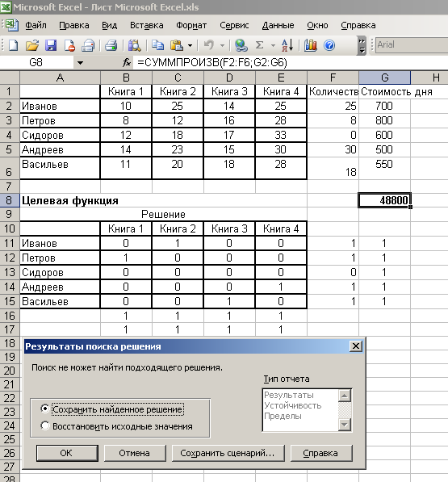Viewport: 448px width, 482px height.
Task: Open the Вид menu
Action: click(x=110, y=25)
